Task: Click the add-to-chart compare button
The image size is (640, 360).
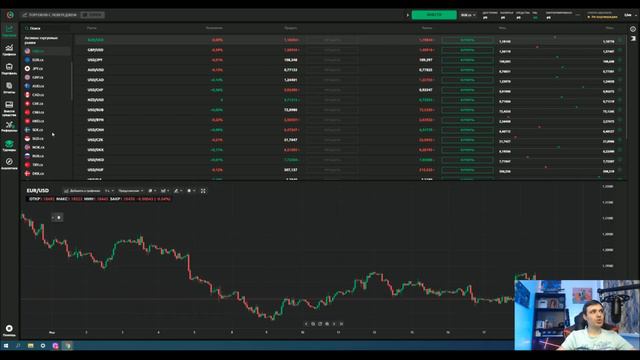Action: 82,191
